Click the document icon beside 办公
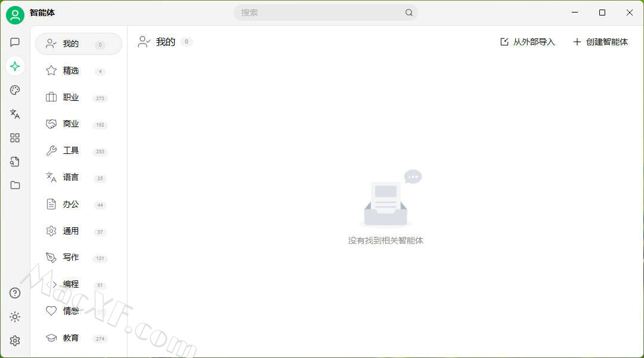This screenshot has width=644, height=358. (51, 204)
